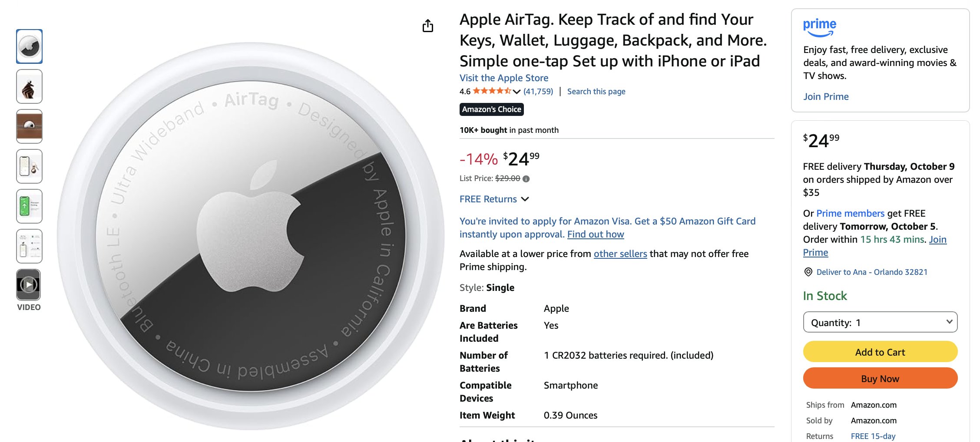Click the location pin delivery icon
Screen dimensions: 980x442
tap(808, 272)
